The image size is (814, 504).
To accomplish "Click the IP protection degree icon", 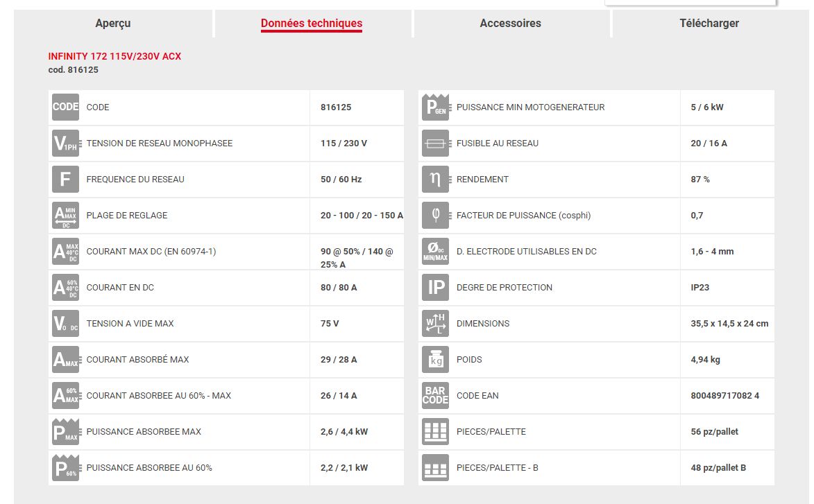I will [x=436, y=288].
